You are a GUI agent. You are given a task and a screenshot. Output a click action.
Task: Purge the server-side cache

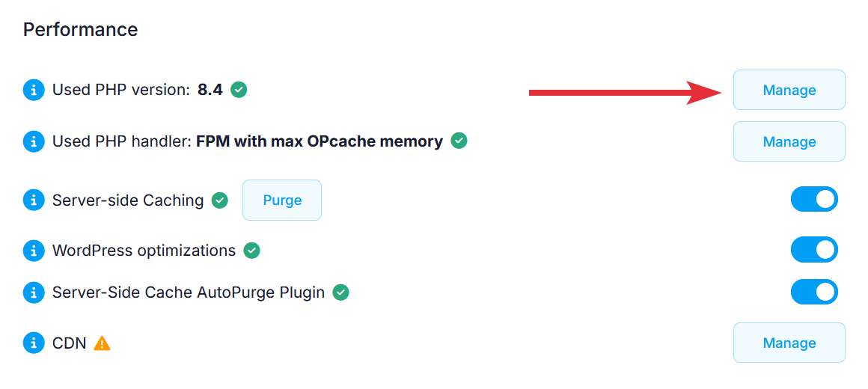[282, 200]
